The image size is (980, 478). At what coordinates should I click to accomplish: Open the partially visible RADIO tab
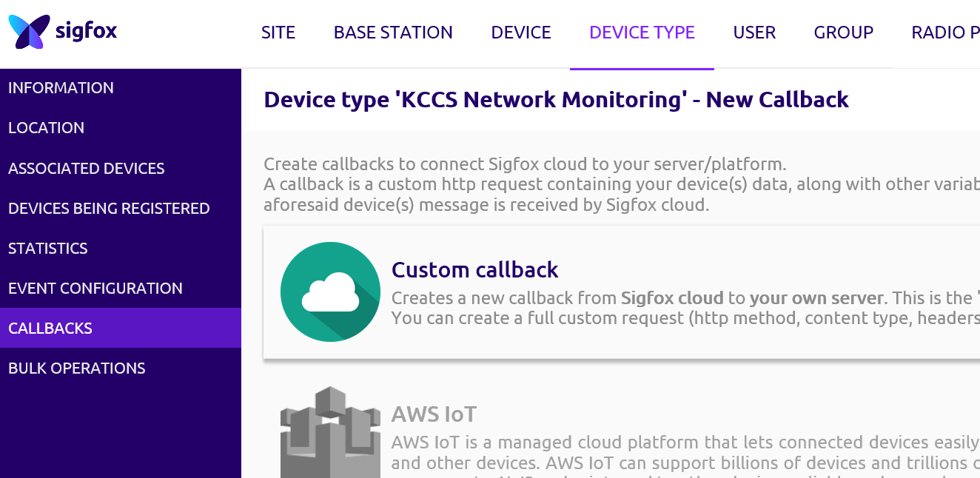[x=944, y=33]
